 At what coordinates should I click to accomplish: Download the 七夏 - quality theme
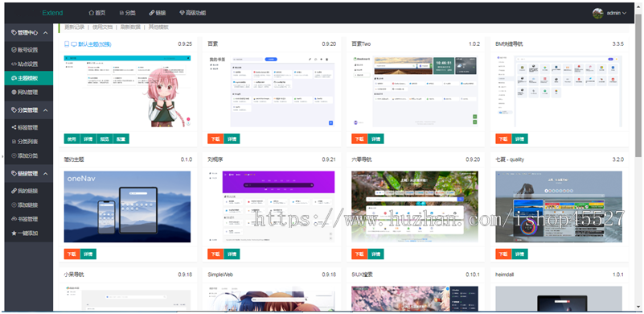tap(503, 254)
